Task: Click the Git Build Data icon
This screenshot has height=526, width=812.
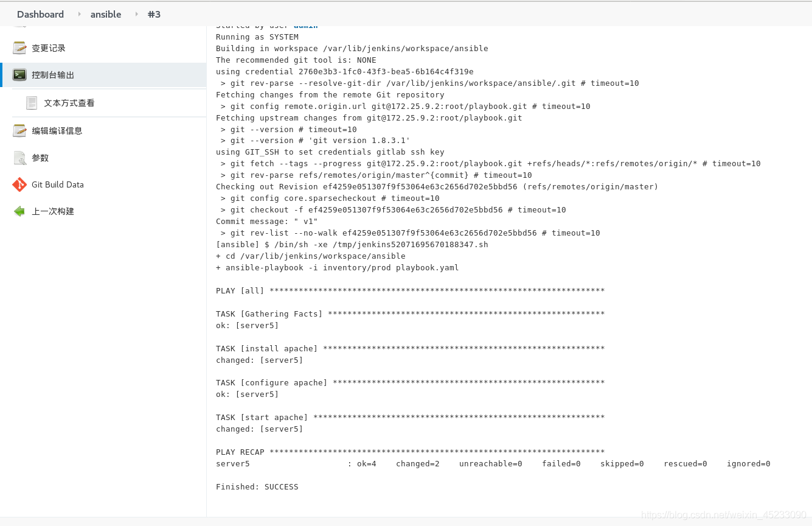Action: coord(19,184)
